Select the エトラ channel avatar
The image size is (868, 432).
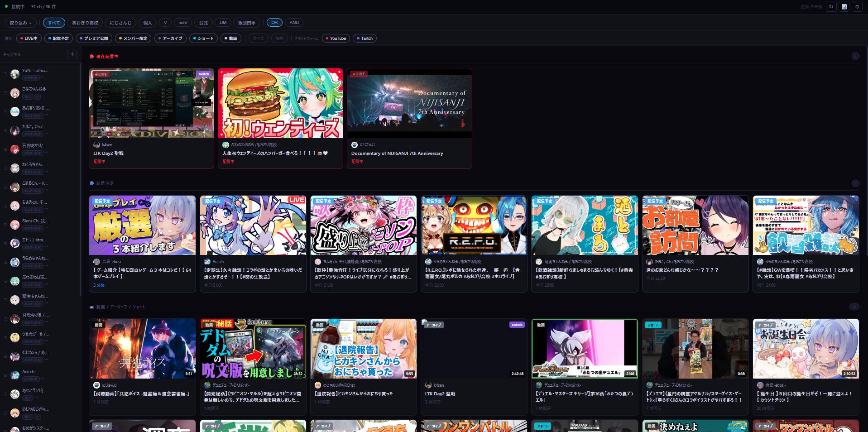tap(15, 244)
